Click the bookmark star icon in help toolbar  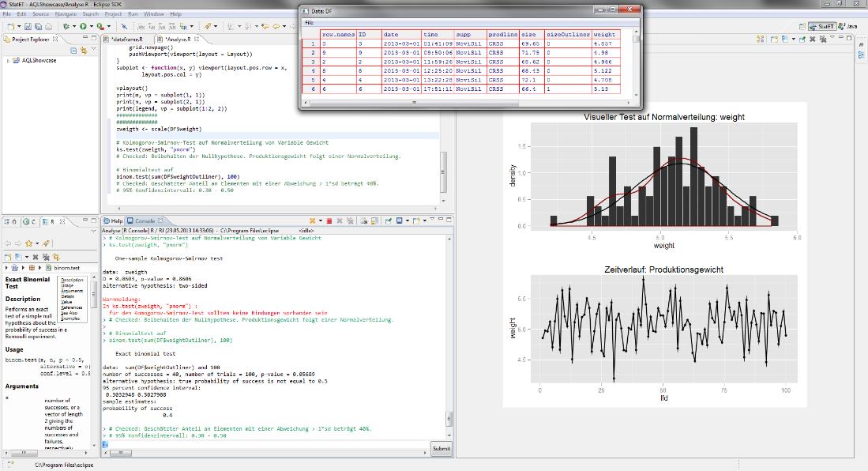coord(28,243)
